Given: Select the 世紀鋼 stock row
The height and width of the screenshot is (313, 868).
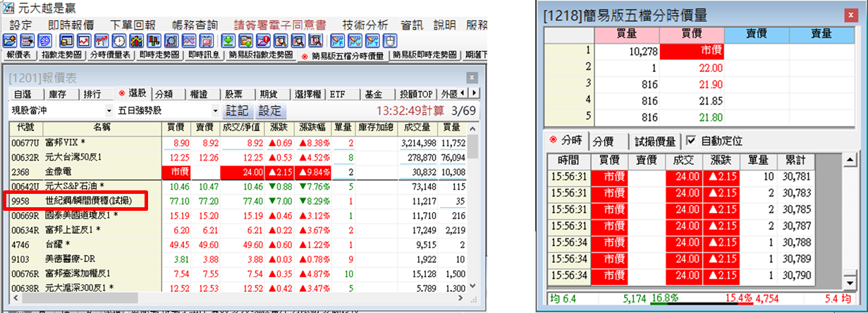Looking at the screenshot, I should [x=238, y=201].
